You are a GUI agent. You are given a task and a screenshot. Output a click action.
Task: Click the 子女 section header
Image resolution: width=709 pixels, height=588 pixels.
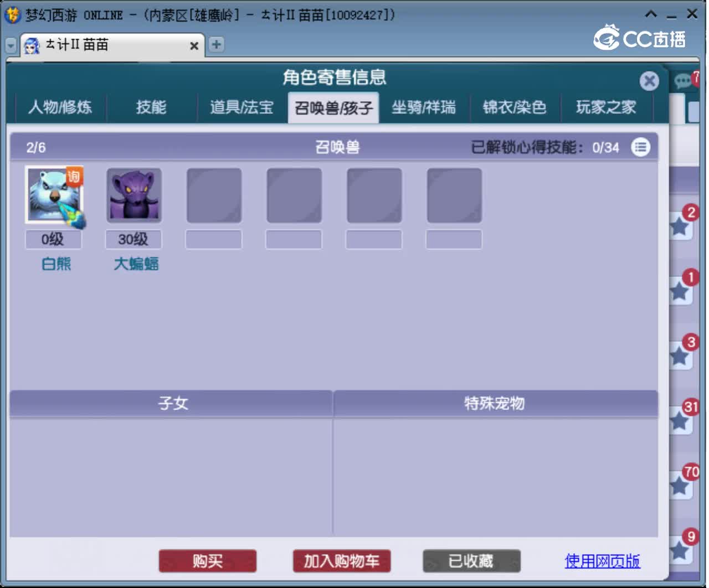click(172, 403)
